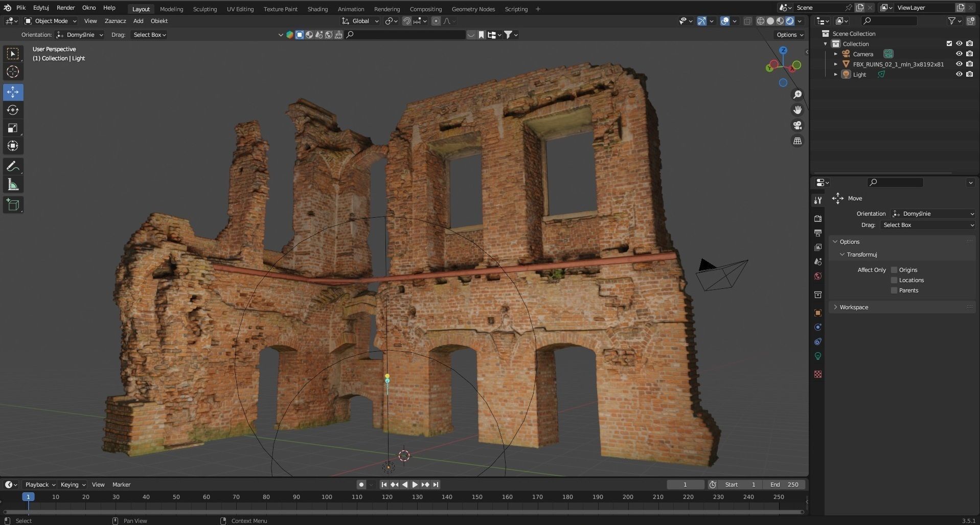The width and height of the screenshot is (980, 525).
Task: Click the New Collection icon in outliner
Action: click(970, 21)
